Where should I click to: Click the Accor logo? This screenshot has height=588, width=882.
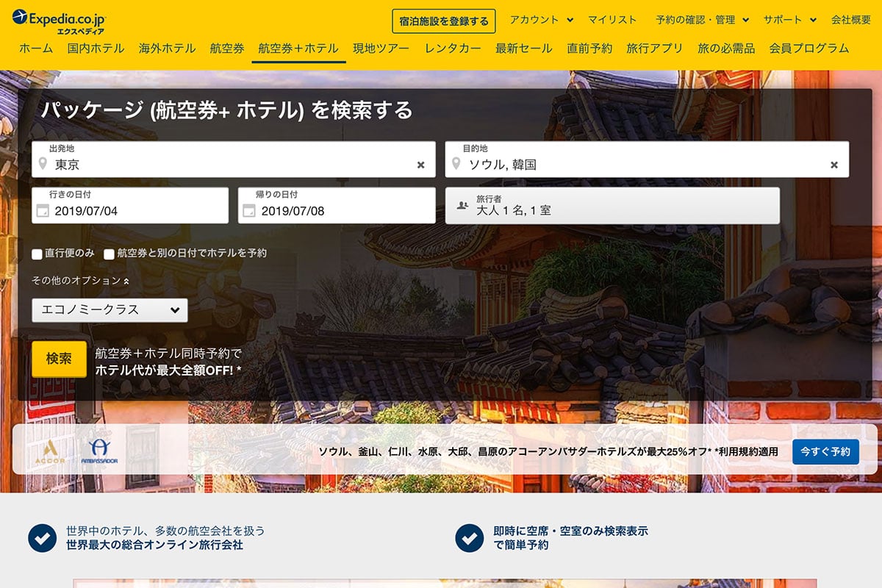(x=51, y=451)
